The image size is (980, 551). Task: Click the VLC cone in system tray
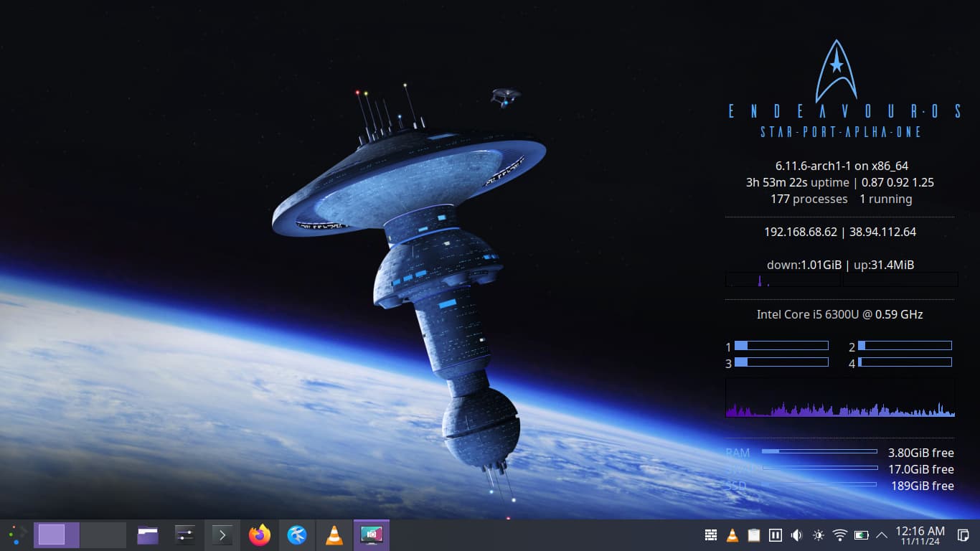click(732, 535)
